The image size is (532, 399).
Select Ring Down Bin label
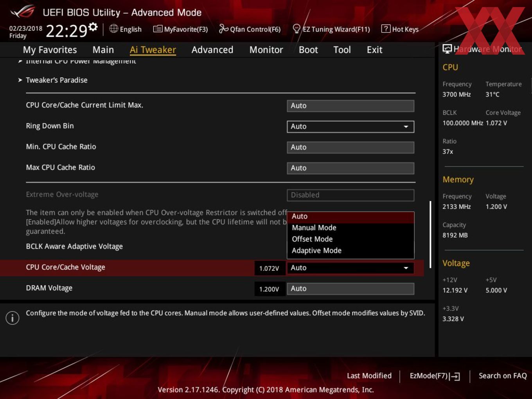click(x=50, y=126)
